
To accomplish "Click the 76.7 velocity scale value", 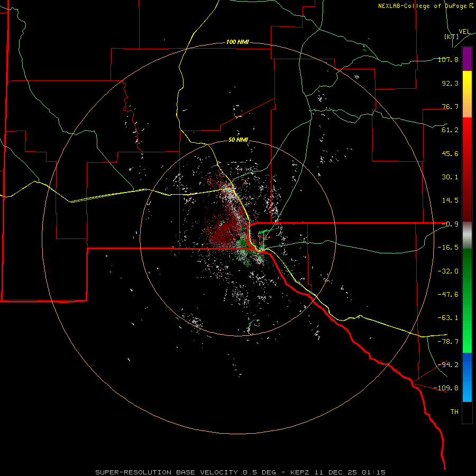I will (x=450, y=106).
